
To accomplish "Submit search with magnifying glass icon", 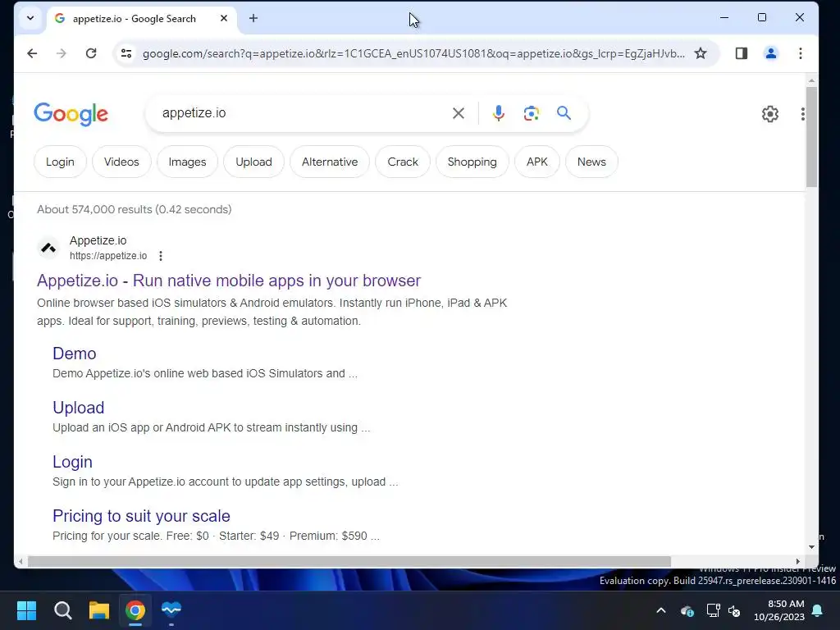I will [x=564, y=113].
